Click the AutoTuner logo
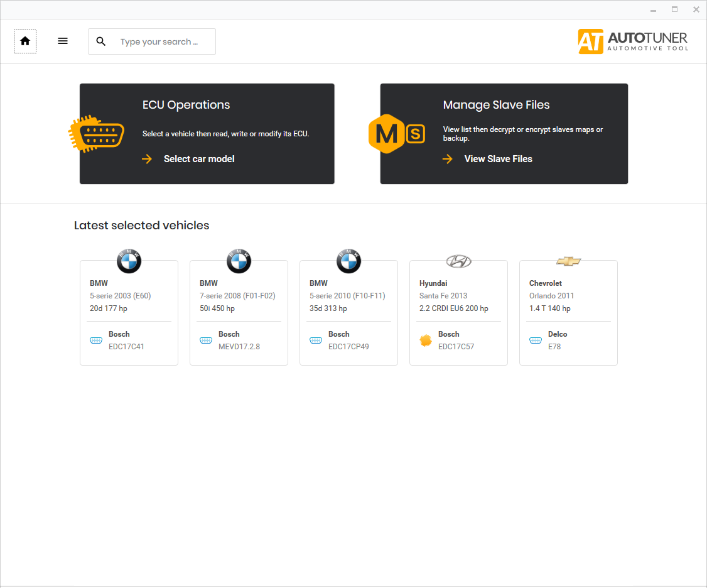Screen dimensions: 707x588 [x=633, y=41]
